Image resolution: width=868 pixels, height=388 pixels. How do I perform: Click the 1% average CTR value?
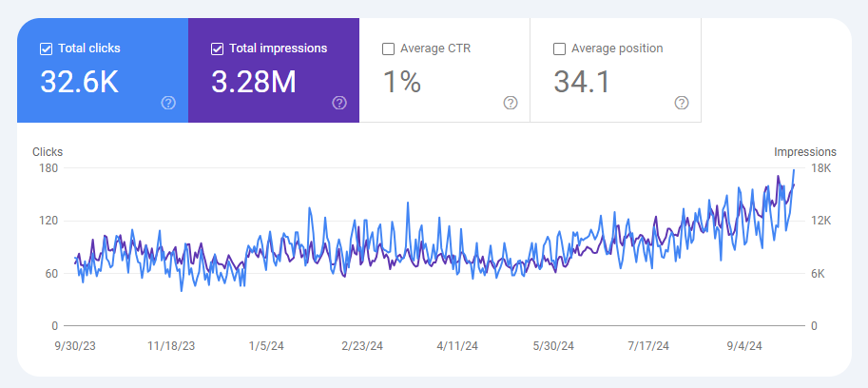point(401,82)
